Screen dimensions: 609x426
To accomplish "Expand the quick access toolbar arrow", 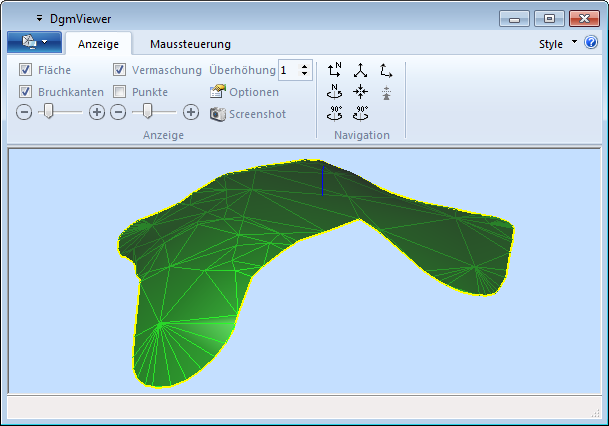I will (39, 18).
